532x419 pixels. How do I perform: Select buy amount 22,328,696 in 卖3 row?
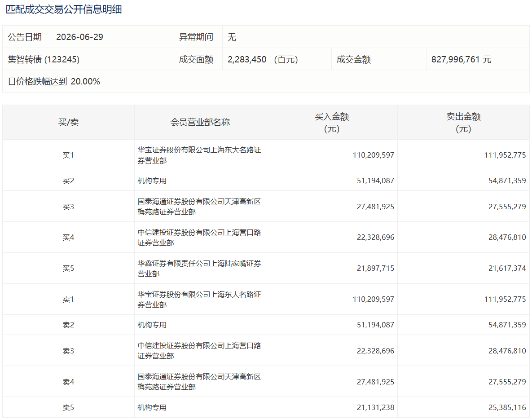point(375,351)
